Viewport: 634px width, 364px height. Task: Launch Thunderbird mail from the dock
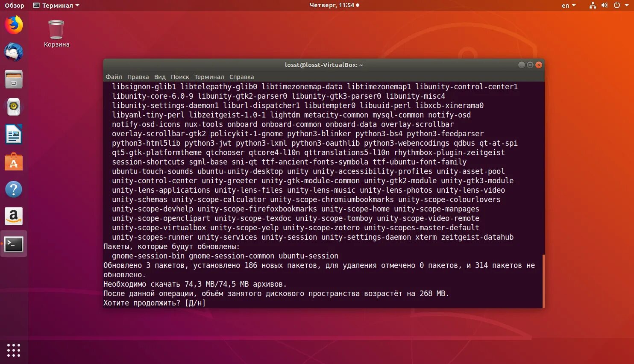click(14, 52)
